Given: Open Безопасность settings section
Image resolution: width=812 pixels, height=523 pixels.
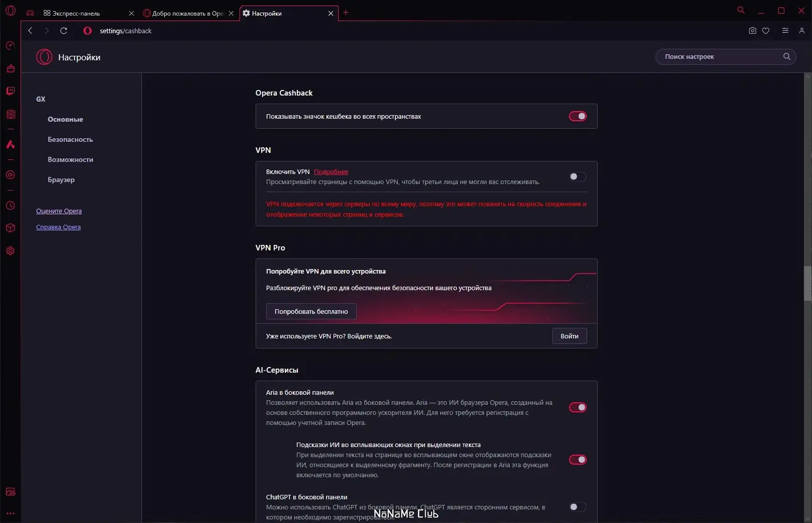Looking at the screenshot, I should (x=70, y=139).
